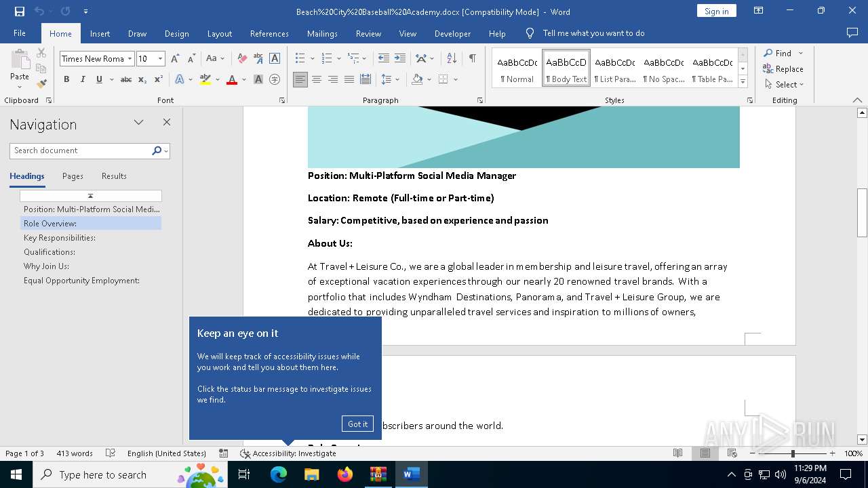The height and width of the screenshot is (488, 868).
Task: Open Firefox from the taskbar
Action: [345, 474]
